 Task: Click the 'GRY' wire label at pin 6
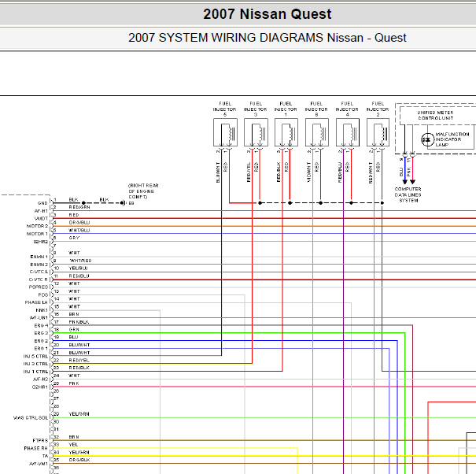[74, 238]
